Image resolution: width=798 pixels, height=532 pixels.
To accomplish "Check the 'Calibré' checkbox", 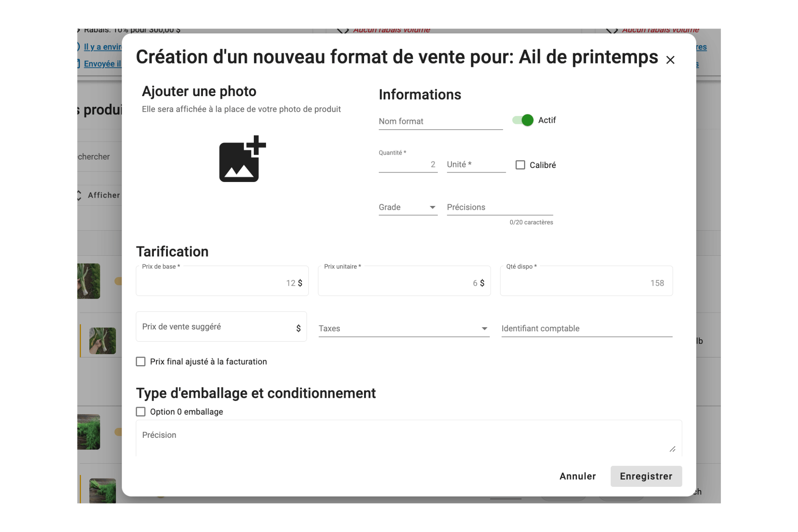I will click(520, 165).
